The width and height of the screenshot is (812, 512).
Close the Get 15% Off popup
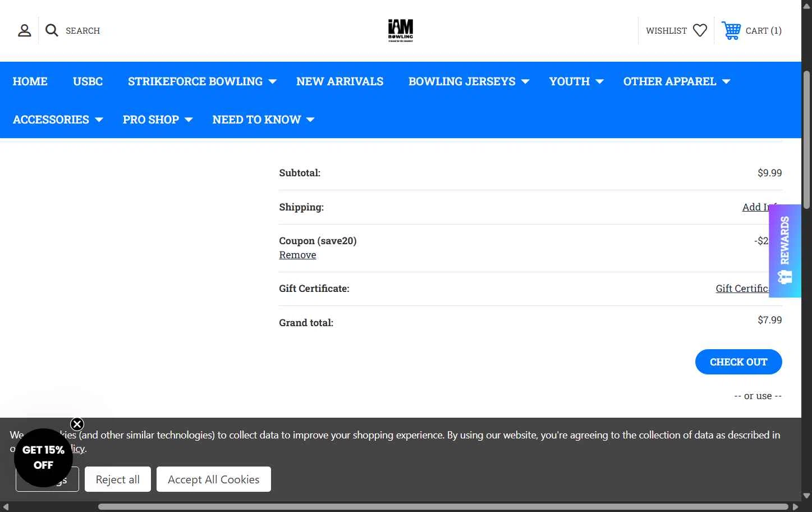click(77, 424)
